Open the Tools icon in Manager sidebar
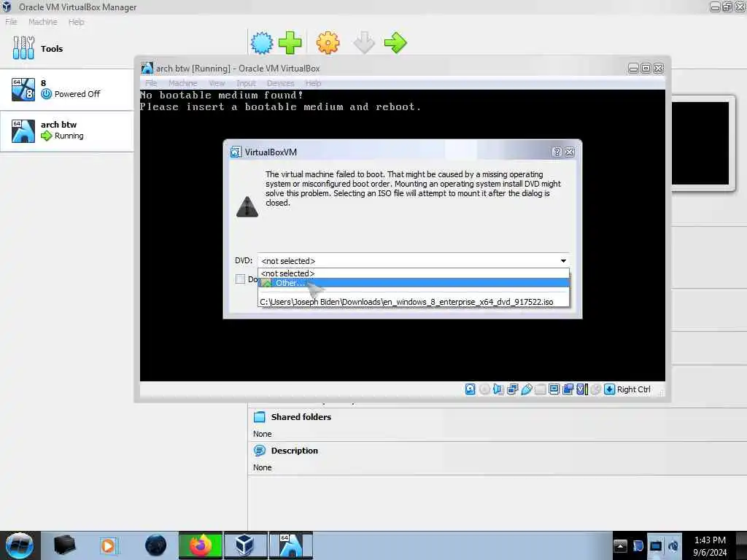Screen dimensions: 747x560 [23, 48]
